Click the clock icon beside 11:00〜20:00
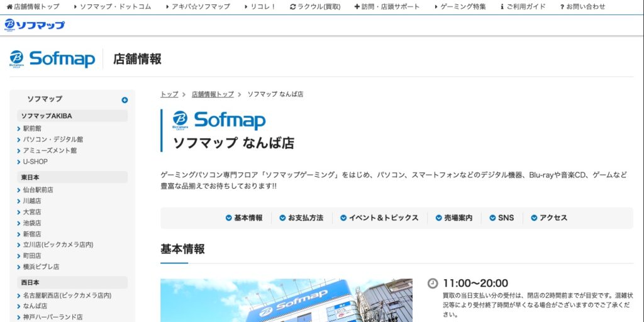Screen dimensions: 644x322 click(x=433, y=284)
